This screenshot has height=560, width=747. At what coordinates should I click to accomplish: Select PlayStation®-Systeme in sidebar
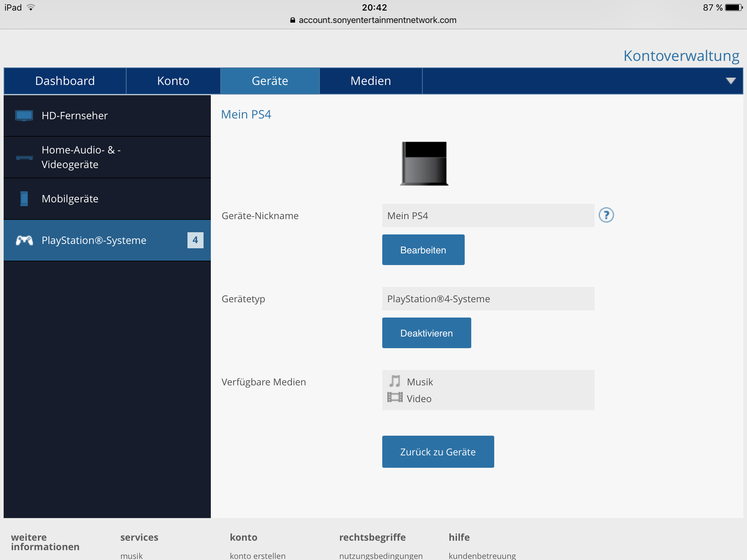click(107, 240)
